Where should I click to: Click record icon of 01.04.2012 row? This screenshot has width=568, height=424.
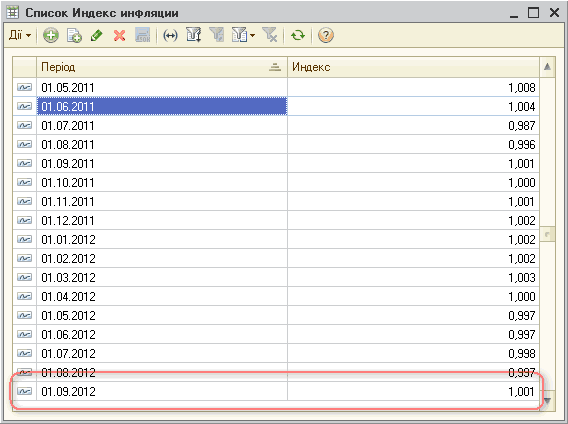coord(25,296)
